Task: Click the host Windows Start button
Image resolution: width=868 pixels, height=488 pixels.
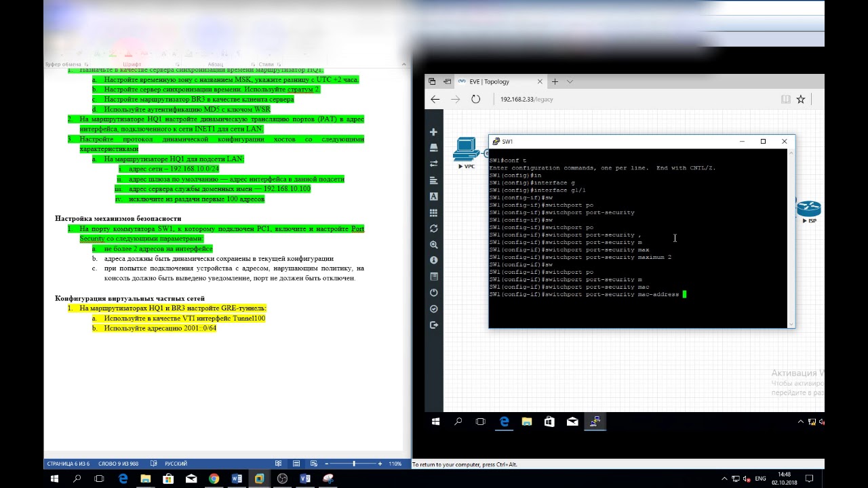Action: [x=54, y=479]
